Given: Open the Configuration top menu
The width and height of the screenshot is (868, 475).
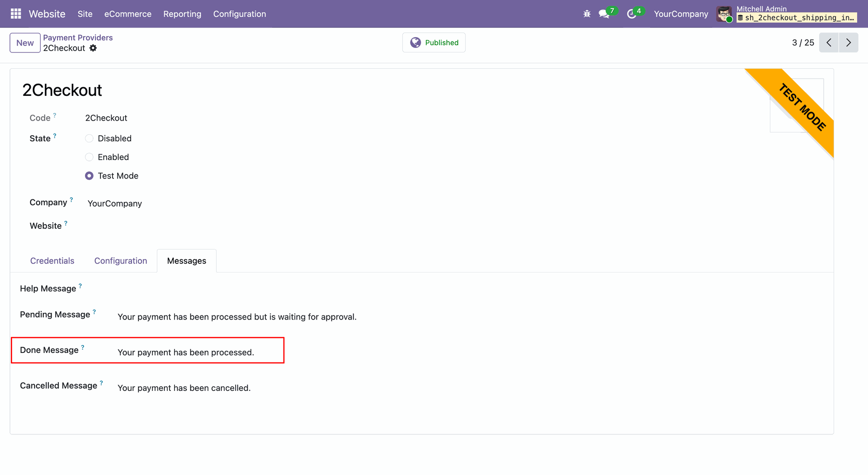Looking at the screenshot, I should pos(240,14).
